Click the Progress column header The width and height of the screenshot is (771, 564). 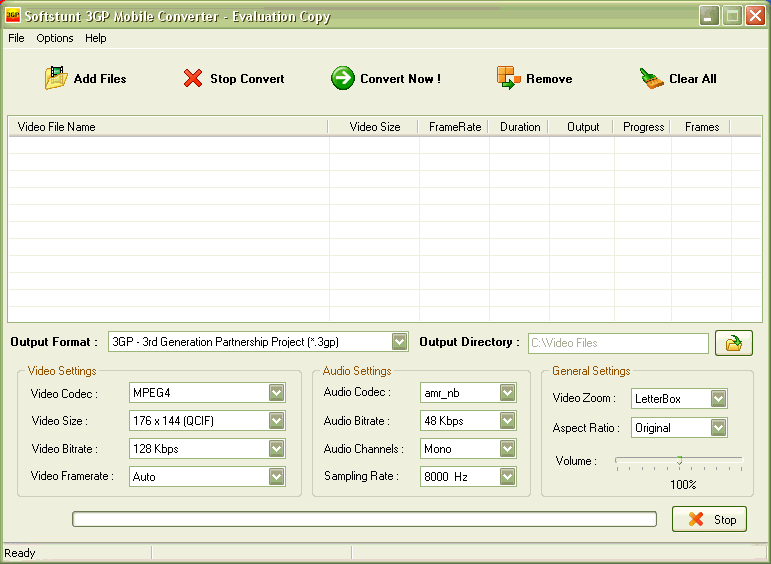[642, 127]
